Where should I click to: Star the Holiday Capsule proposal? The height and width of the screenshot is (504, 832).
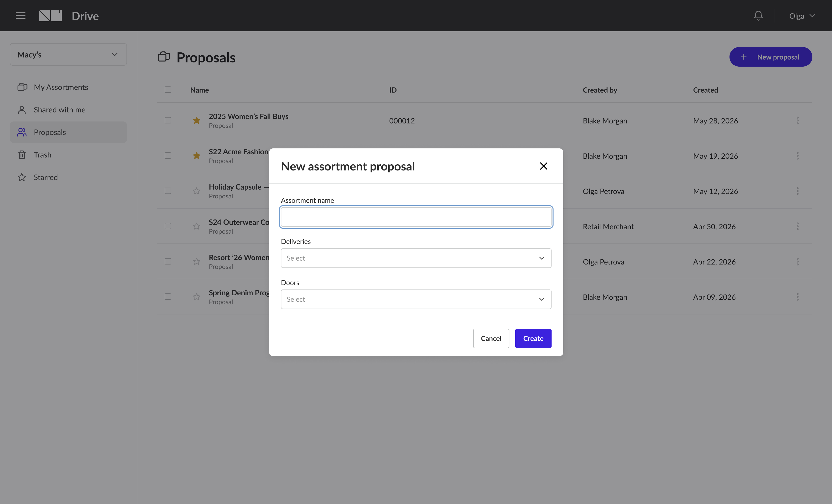[197, 191]
